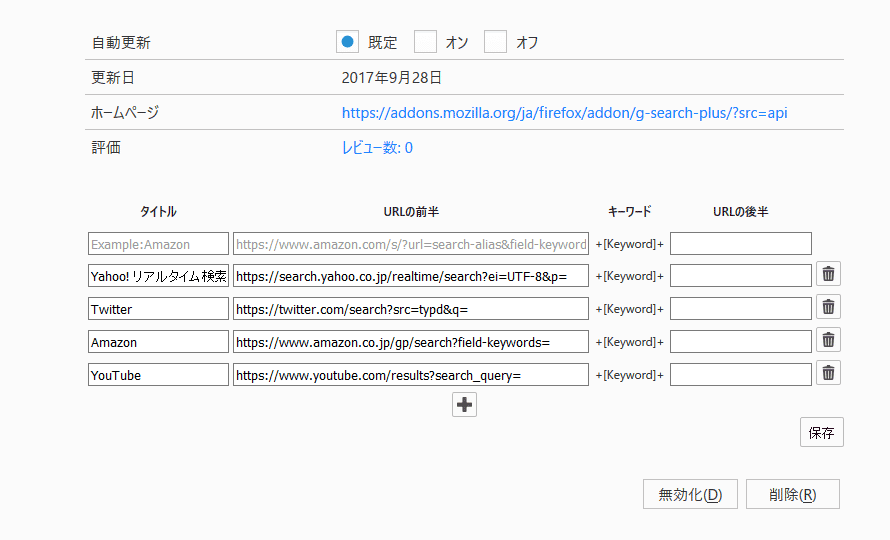The width and height of the screenshot is (890, 540).
Task: Click the Twitter title input field
Action: [158, 309]
